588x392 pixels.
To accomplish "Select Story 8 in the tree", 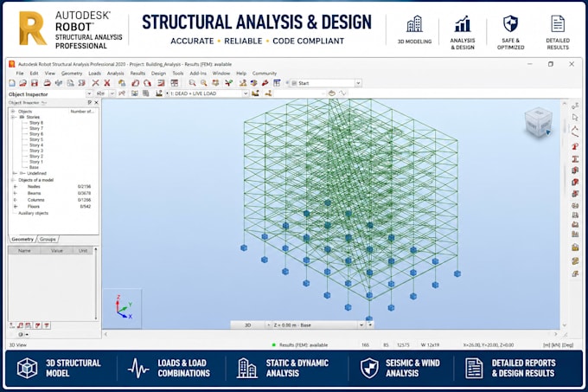I will click(36, 123).
